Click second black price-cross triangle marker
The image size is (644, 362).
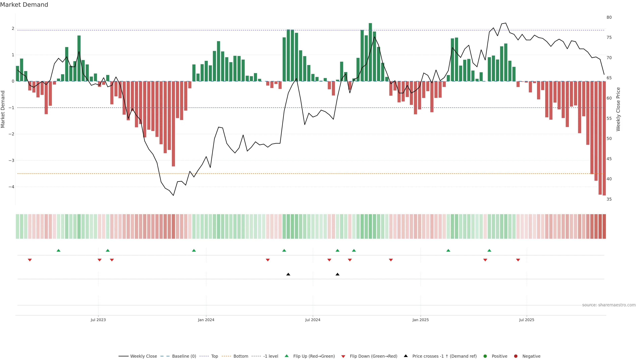tap(337, 274)
